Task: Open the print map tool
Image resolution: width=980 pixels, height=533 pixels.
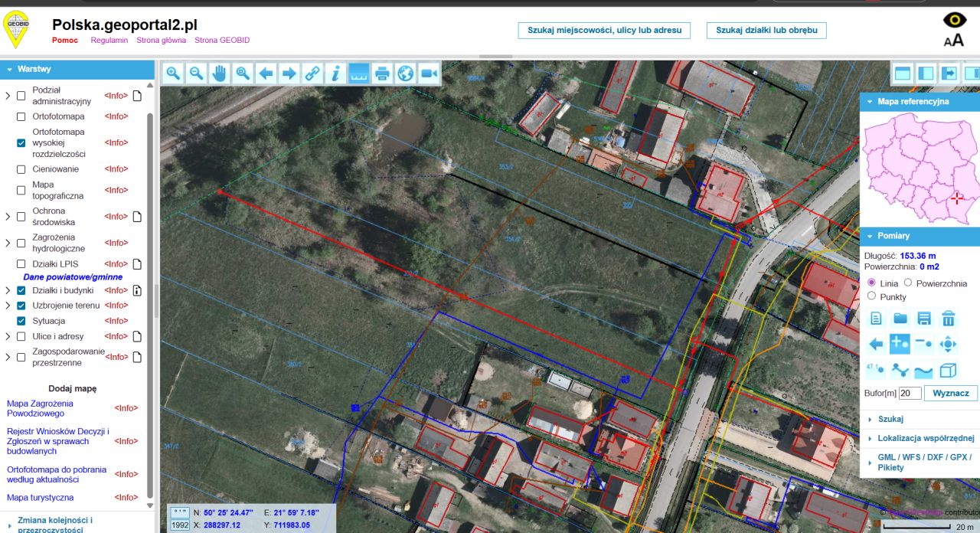Action: pos(382,74)
